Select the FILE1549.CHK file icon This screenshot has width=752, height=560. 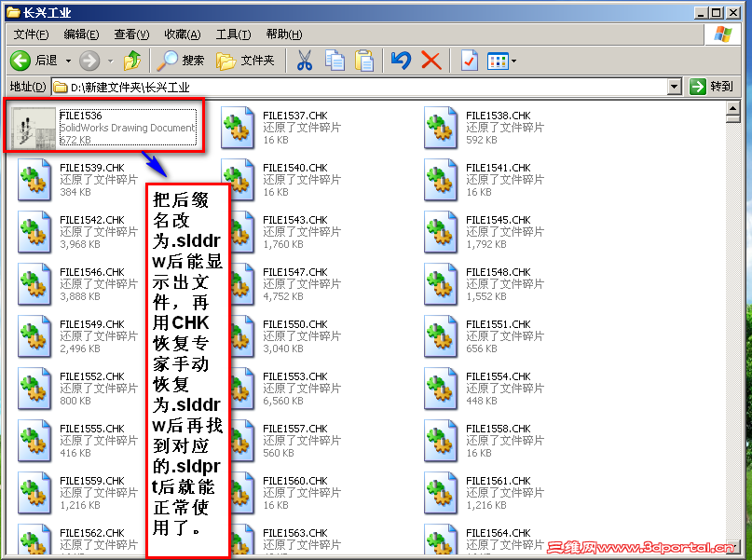(34, 336)
